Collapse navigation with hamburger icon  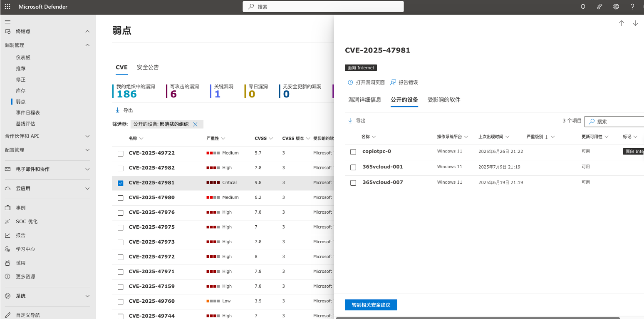(7, 22)
